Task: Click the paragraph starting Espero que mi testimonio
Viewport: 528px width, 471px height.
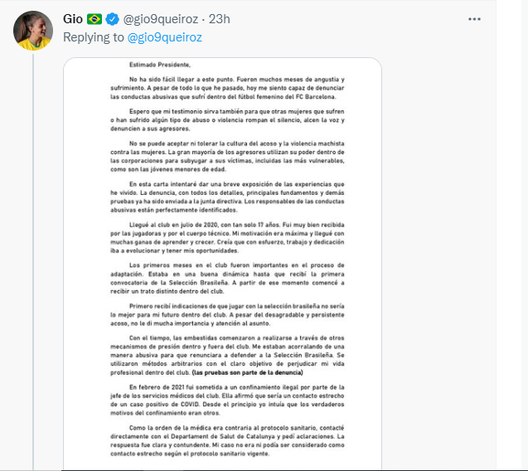Action: (227, 120)
